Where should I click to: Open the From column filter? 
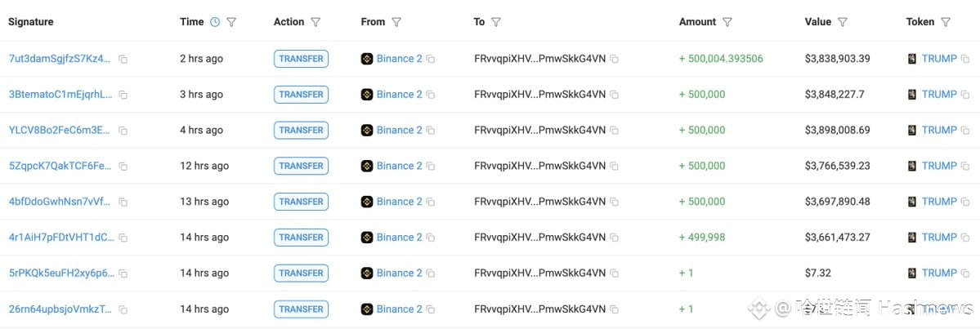tap(396, 22)
